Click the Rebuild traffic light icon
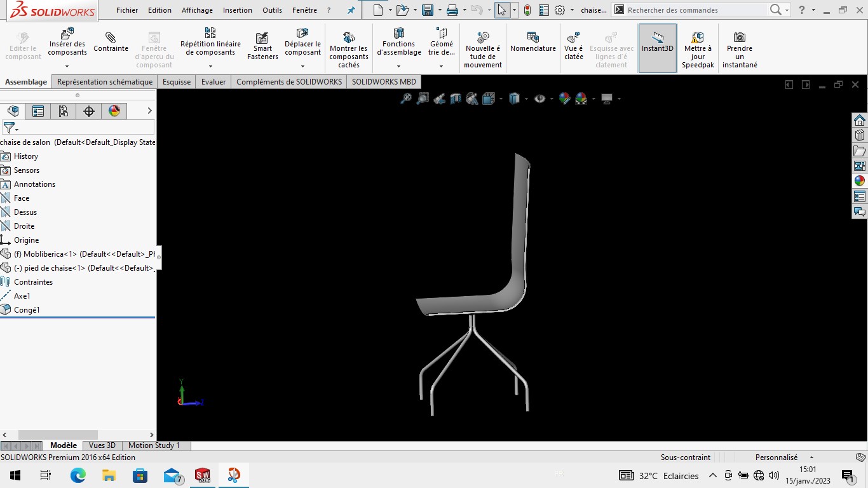Screen dimensions: 868x488 (527, 10)
